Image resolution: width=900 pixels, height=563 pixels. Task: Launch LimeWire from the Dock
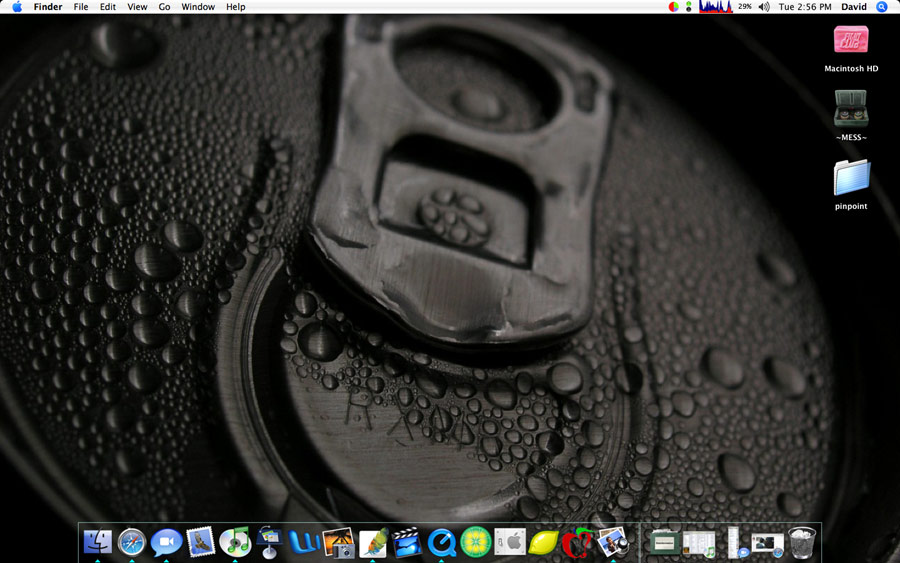[x=476, y=542]
